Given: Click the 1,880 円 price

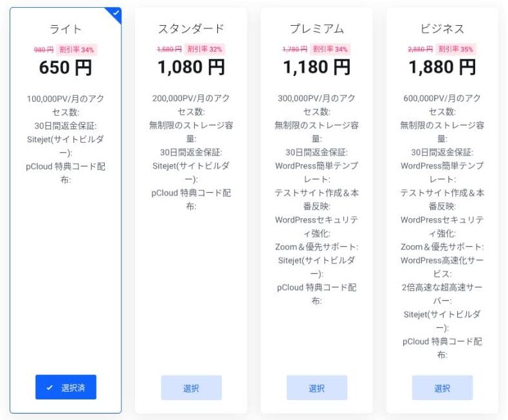Looking at the screenshot, I should [442, 67].
